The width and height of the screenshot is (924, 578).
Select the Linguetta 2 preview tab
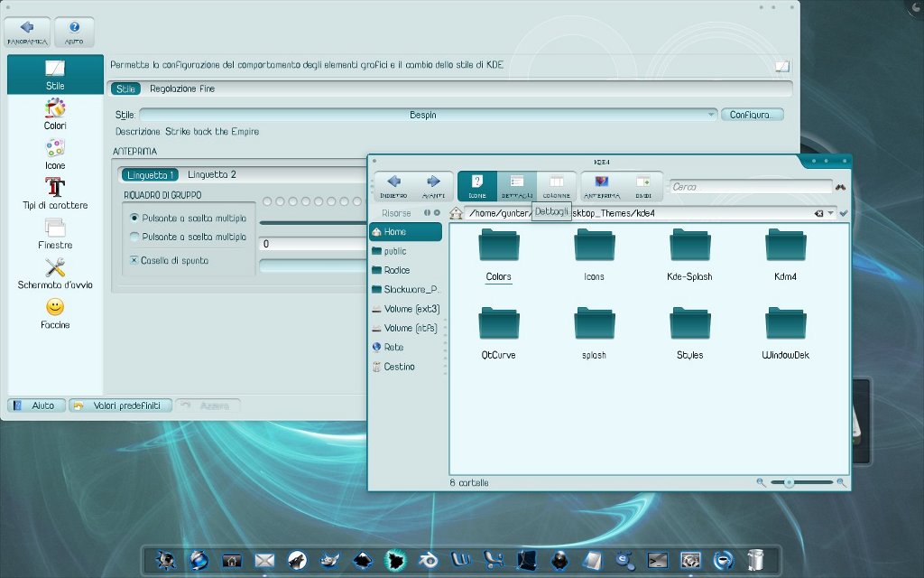click(211, 175)
